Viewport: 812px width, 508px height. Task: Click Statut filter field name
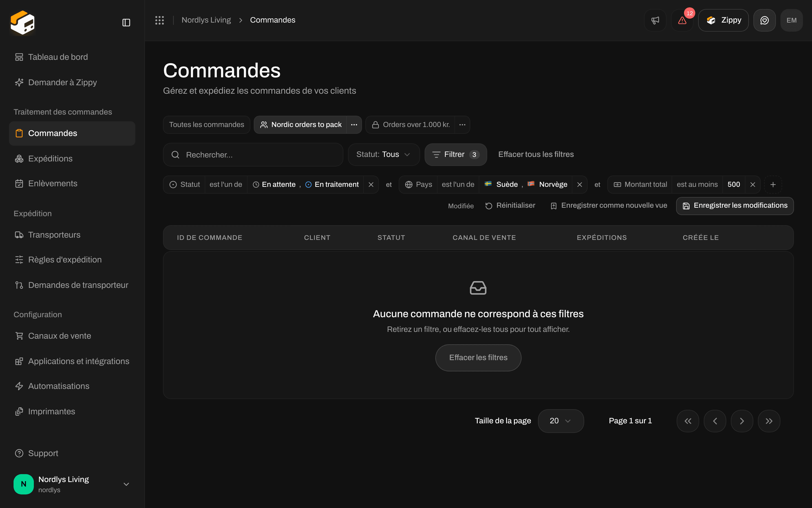click(184, 185)
